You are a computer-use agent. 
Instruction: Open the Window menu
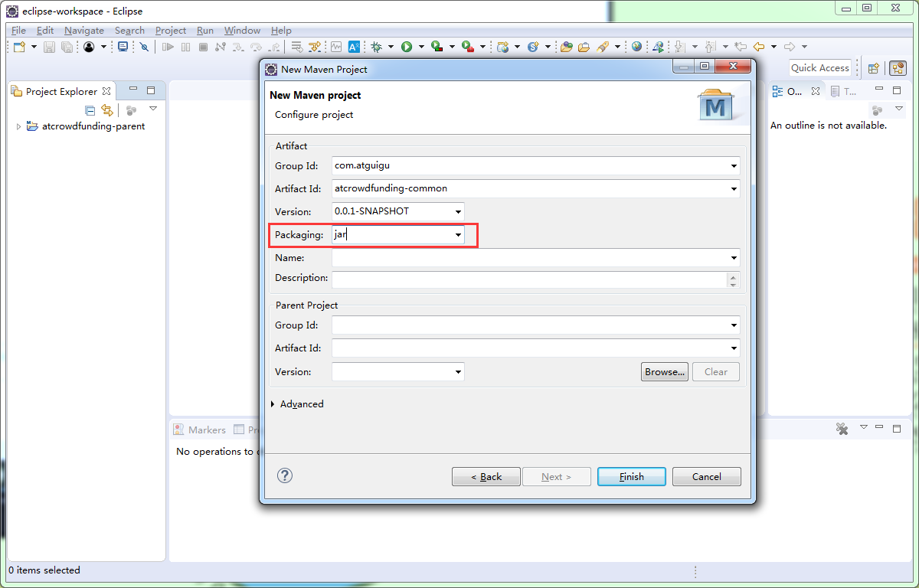point(242,31)
